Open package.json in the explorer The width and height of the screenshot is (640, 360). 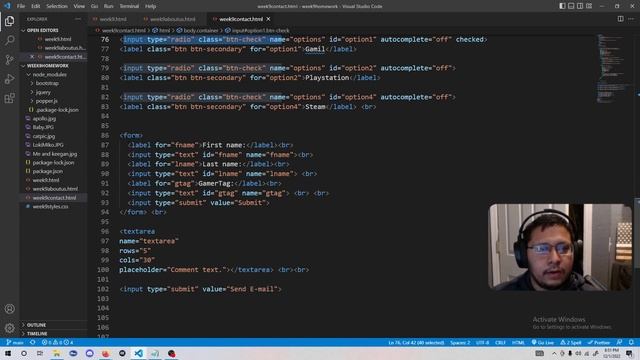pos(47,171)
